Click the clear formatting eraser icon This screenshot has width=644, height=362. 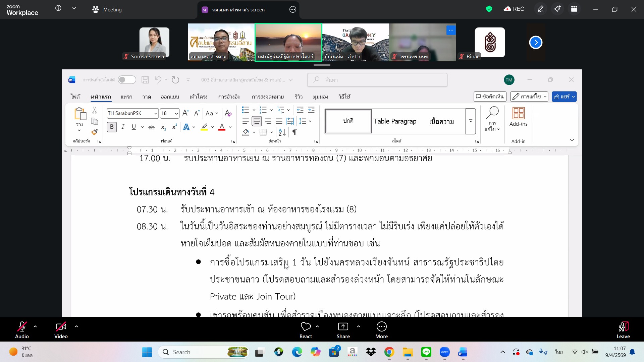click(228, 113)
